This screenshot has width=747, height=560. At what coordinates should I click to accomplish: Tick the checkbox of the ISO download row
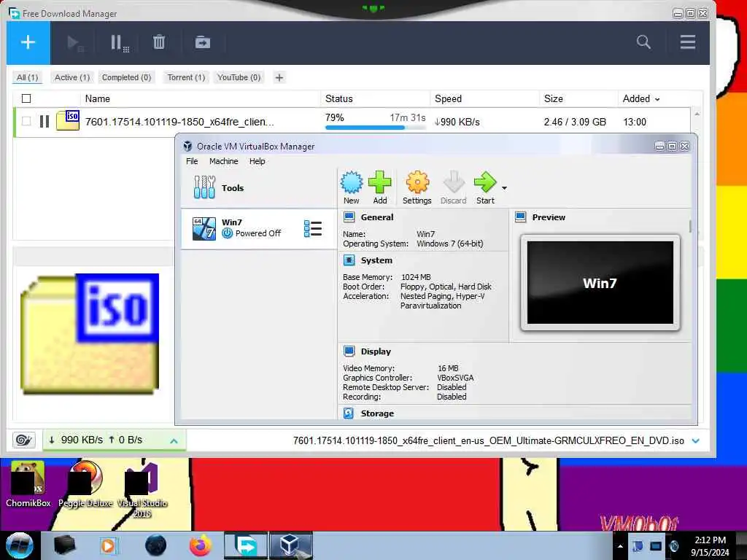26,122
